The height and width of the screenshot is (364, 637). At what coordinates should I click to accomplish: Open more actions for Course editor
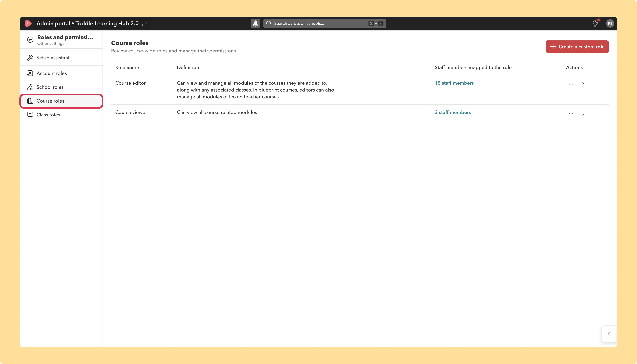pos(571,84)
